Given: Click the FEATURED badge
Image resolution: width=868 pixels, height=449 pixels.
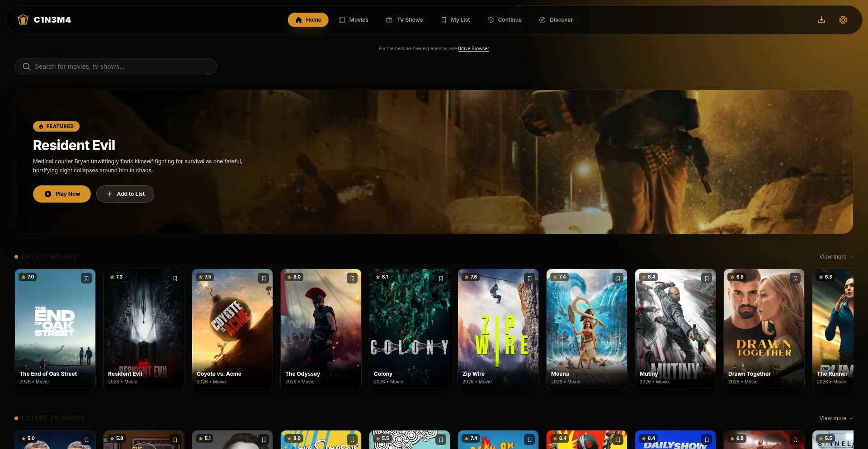Looking at the screenshot, I should (x=56, y=126).
